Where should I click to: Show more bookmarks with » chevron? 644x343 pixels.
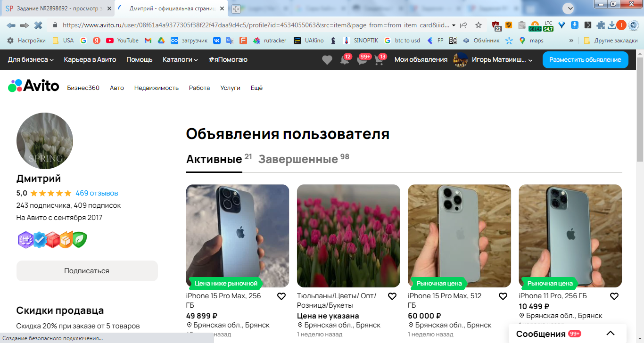(571, 41)
